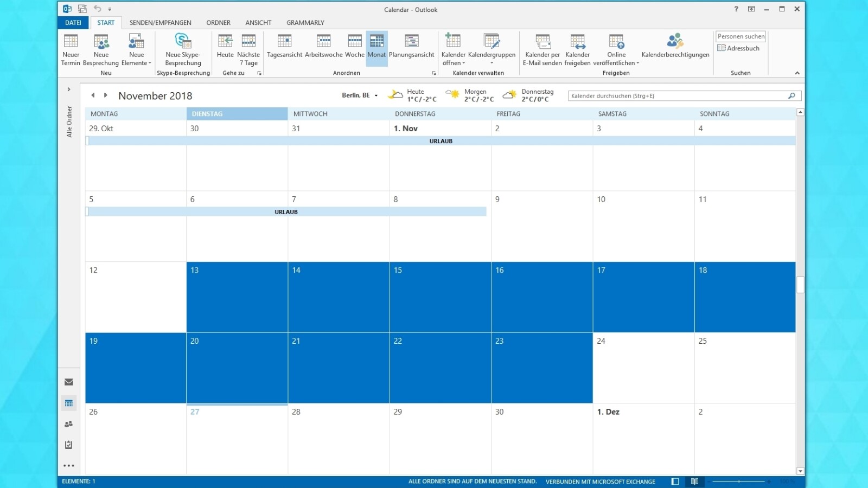Open the Adressbuch
Image resolution: width=868 pixels, height=488 pixels.
coord(738,48)
